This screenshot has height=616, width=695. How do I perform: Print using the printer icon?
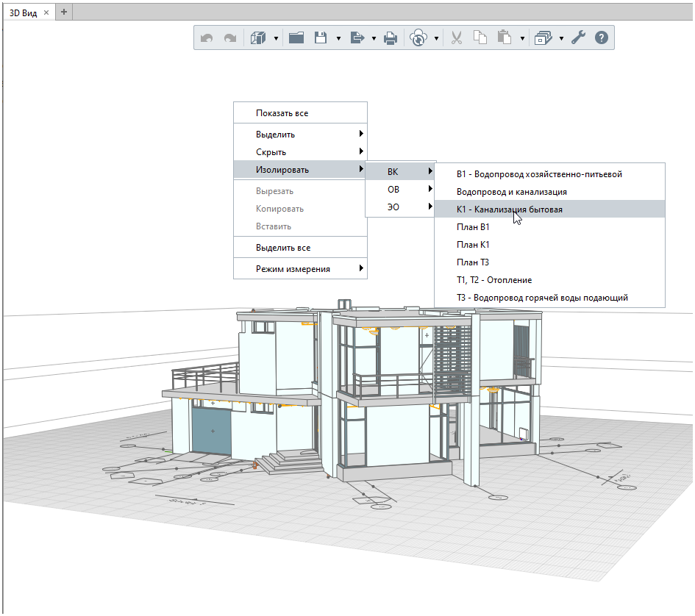coord(391,38)
